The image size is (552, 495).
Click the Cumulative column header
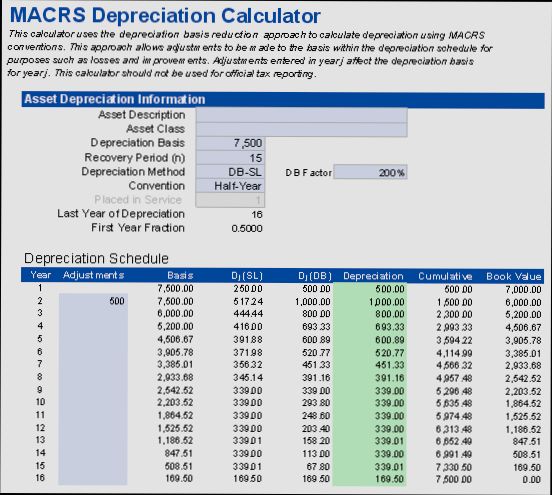point(445,276)
